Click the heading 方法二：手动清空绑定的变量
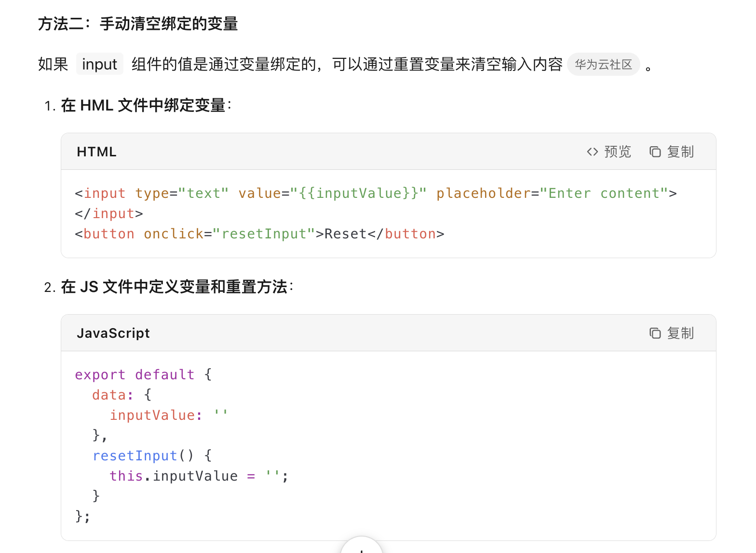 tap(138, 24)
